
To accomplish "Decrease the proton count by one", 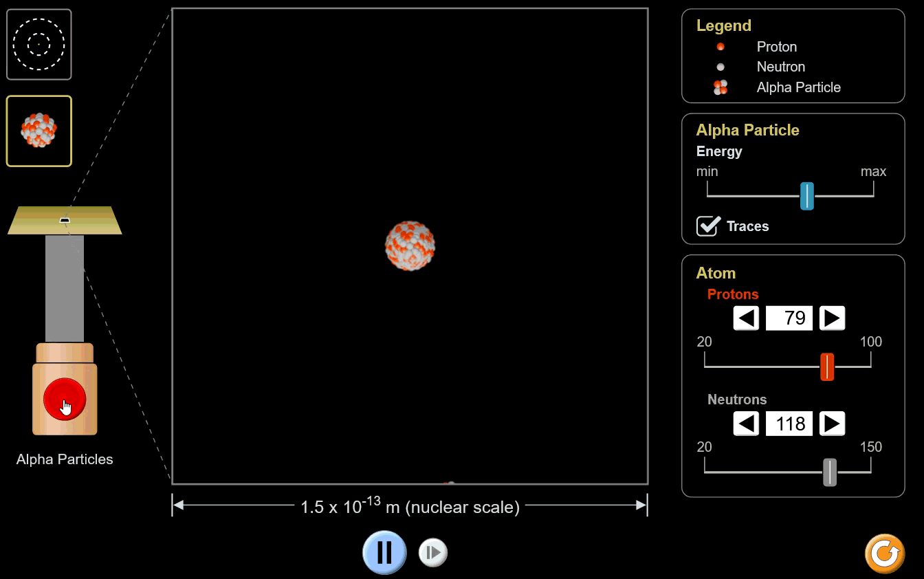I will 747,318.
